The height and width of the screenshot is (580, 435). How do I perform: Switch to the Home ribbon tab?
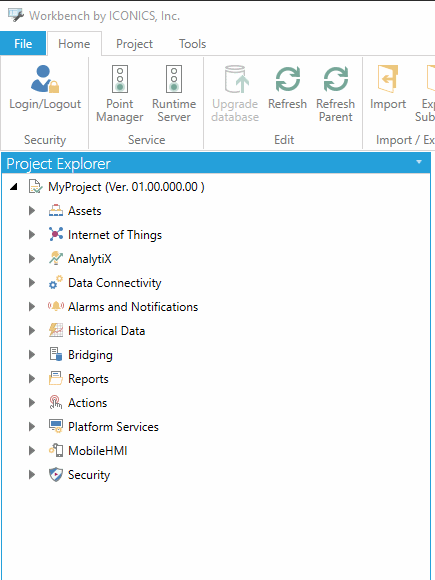click(74, 44)
